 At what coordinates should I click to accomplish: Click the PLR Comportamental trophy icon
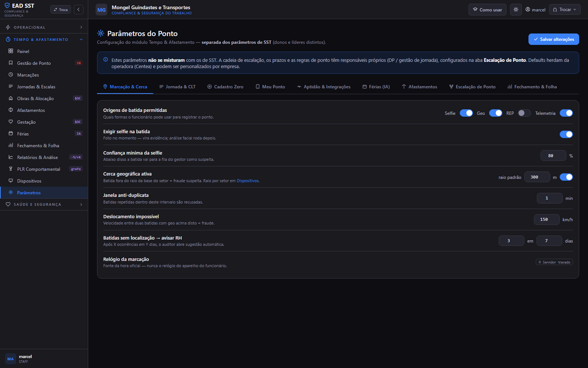pyautogui.click(x=11, y=169)
